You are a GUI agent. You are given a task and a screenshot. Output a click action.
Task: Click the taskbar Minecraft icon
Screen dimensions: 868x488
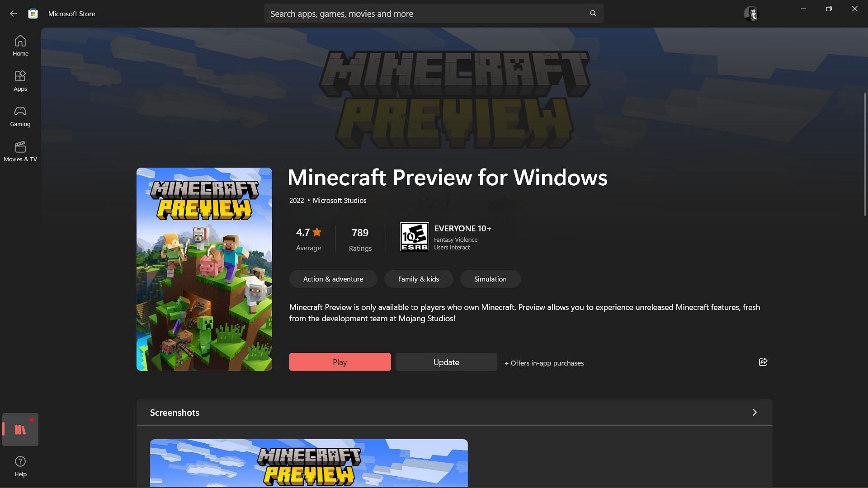coord(20,429)
